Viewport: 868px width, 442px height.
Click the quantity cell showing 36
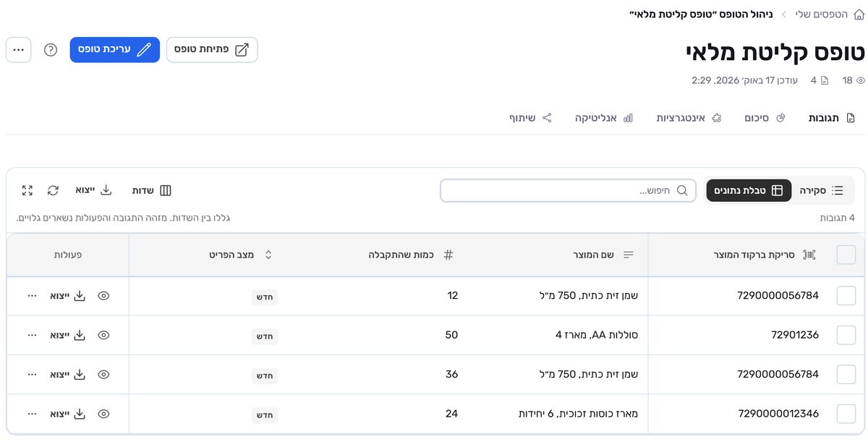(451, 375)
